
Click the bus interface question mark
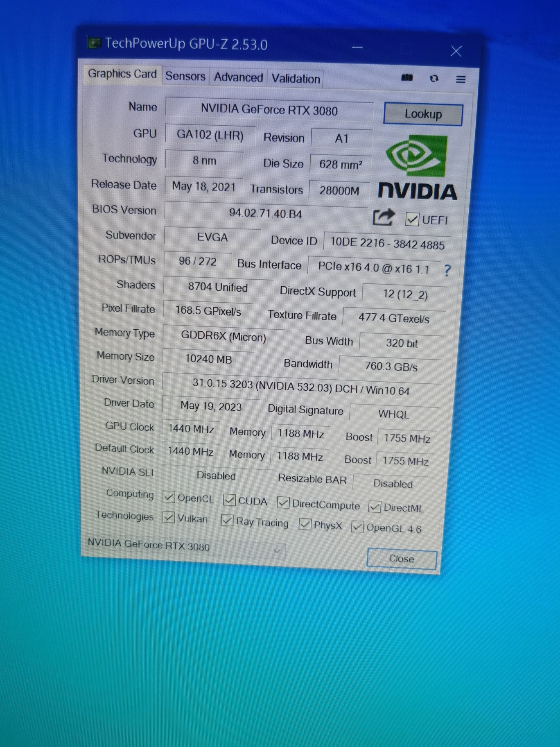click(447, 270)
